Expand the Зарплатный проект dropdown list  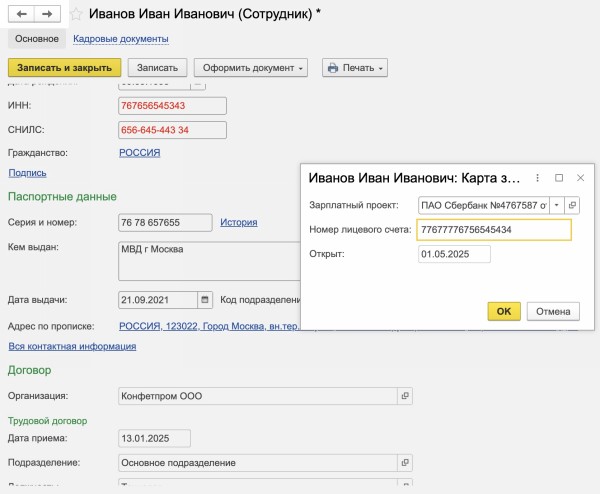tap(557, 205)
